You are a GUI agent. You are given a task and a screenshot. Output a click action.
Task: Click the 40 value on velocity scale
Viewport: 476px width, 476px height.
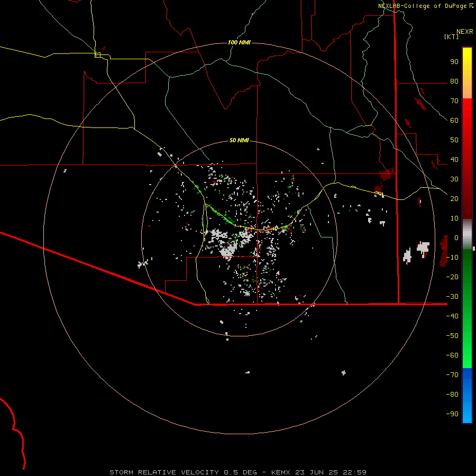(x=454, y=160)
